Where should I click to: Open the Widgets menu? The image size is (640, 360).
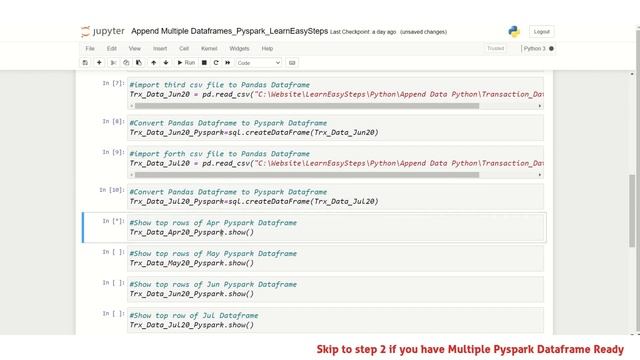tap(239, 49)
